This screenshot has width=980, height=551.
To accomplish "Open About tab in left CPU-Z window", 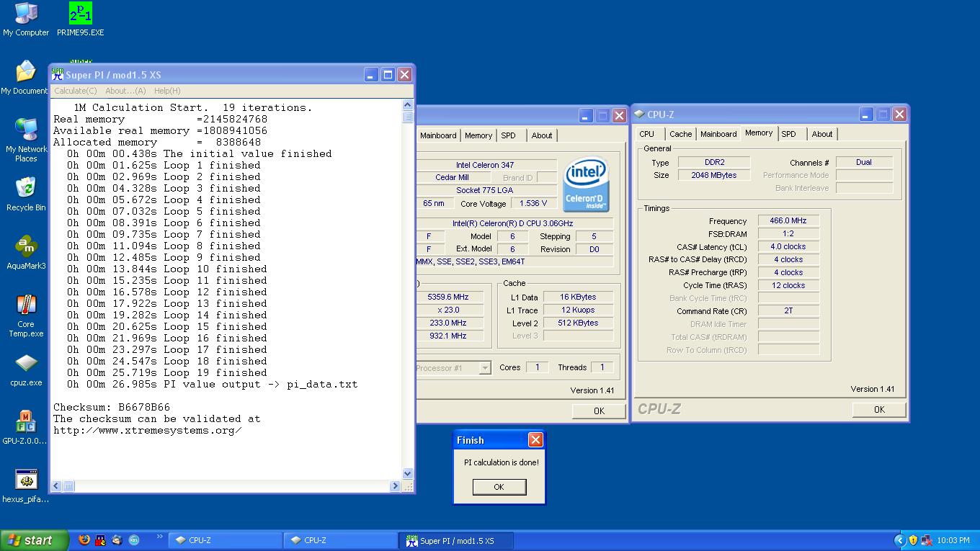I will [x=542, y=135].
